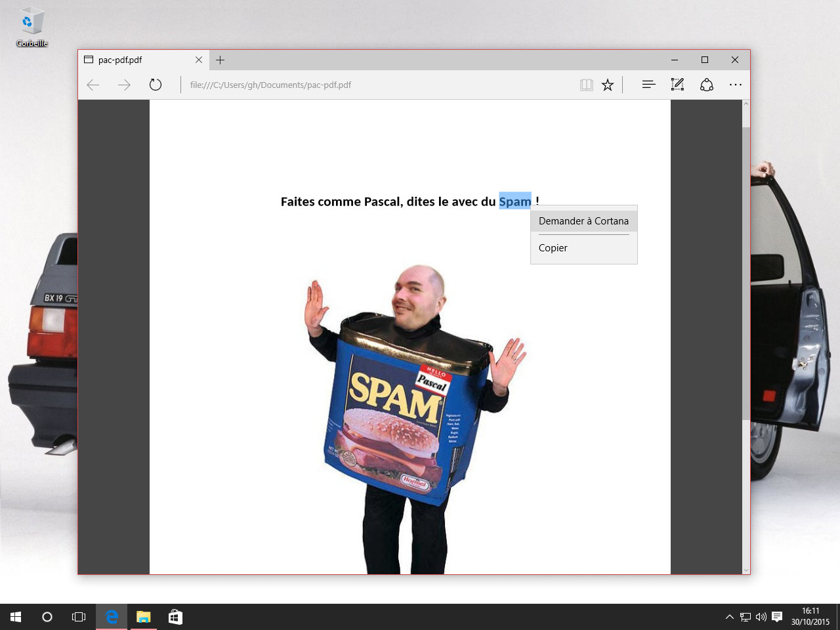Choose Copier in the context menu
840x630 pixels.
[583, 248]
